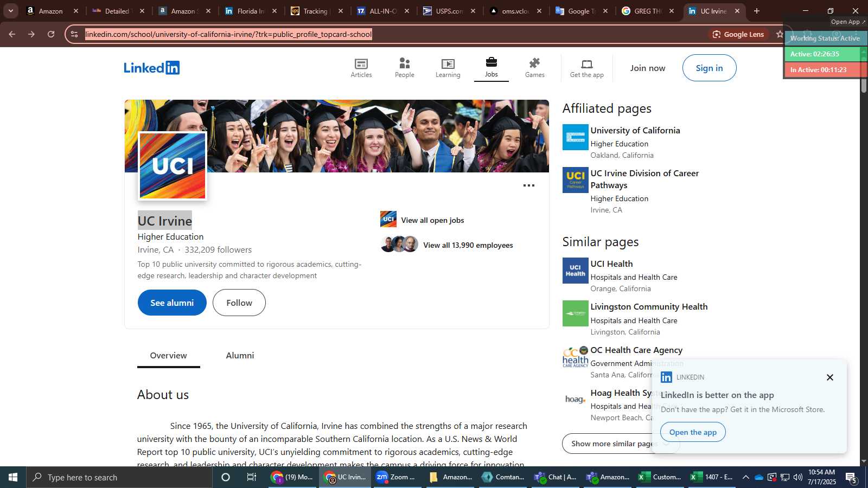Open UCI Health similar page link
Viewport: 868px width, 488px height.
click(x=611, y=264)
